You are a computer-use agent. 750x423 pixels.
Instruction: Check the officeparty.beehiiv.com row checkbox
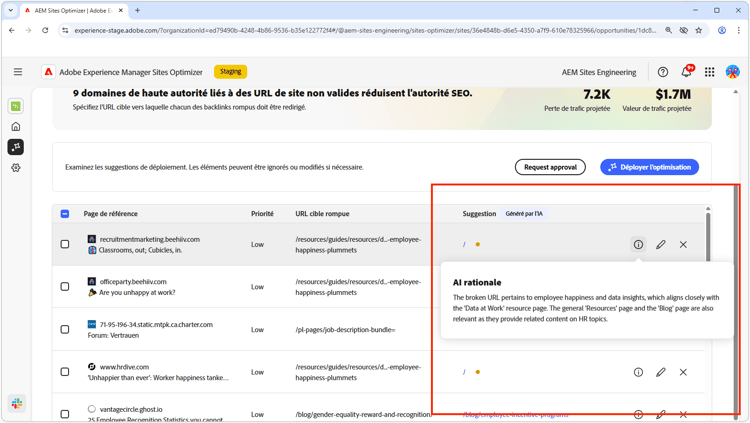click(65, 287)
